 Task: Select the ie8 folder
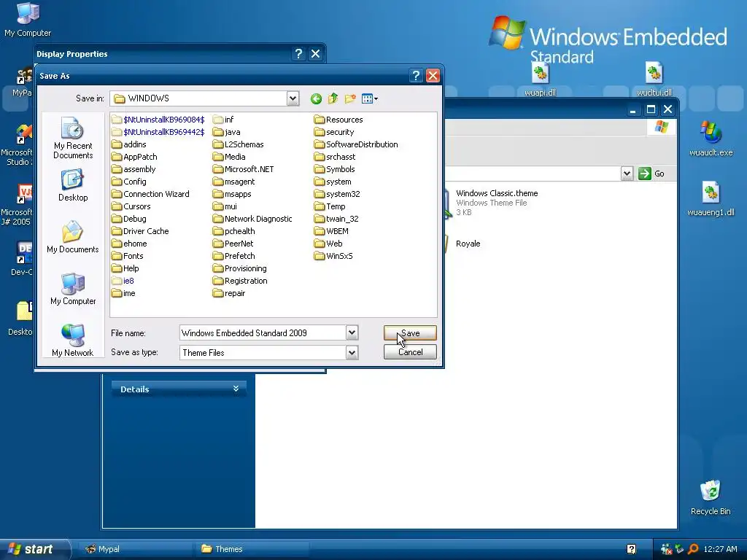[123, 281]
